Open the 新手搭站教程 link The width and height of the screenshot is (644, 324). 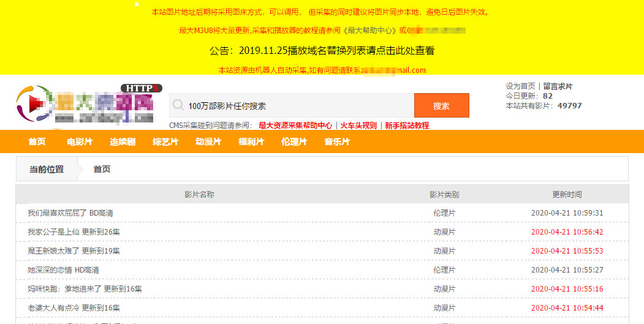(x=407, y=126)
